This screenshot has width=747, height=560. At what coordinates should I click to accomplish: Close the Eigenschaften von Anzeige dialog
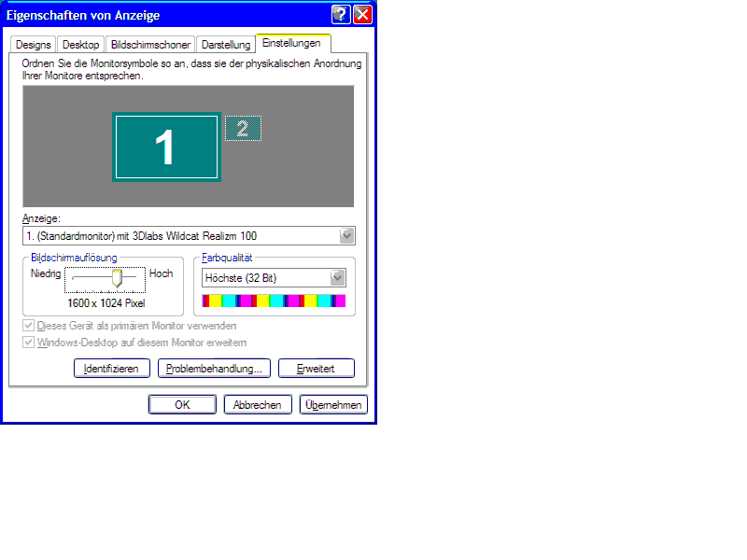pos(362,14)
